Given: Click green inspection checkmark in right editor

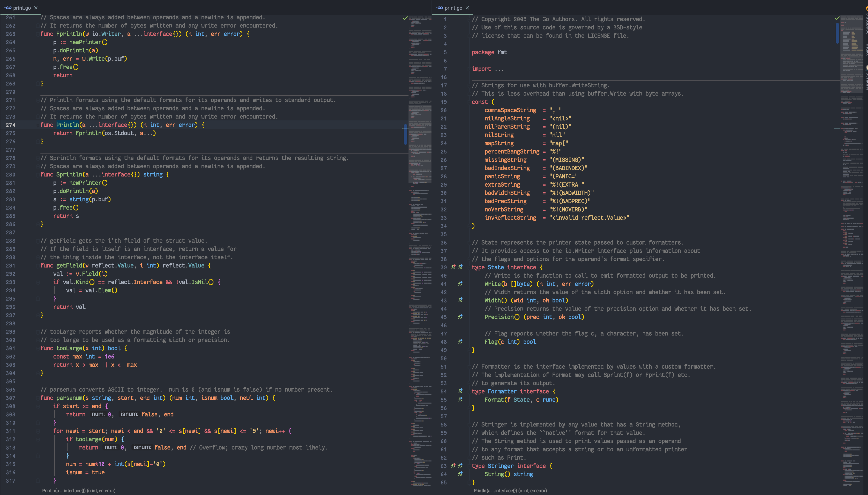Looking at the screenshot, I should click(837, 18).
